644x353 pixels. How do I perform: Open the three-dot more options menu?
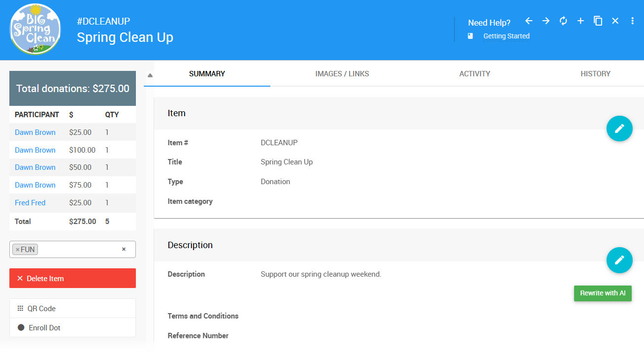click(x=633, y=21)
